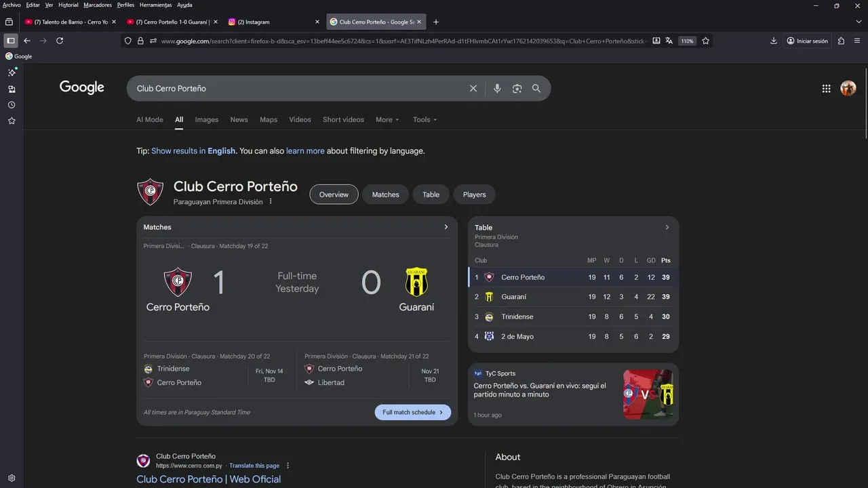Open the Full match schedule
Image resolution: width=868 pixels, height=488 pixels.
[413, 412]
